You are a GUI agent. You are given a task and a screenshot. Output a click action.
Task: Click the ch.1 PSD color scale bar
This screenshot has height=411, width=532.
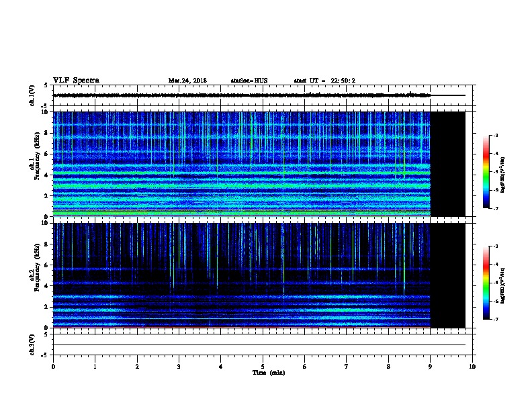pos(486,172)
